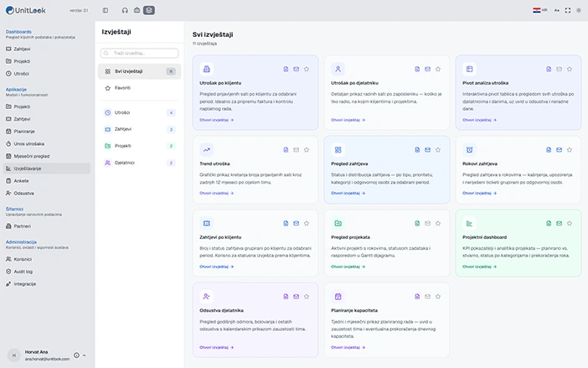Click the document export icon on Pregled projekata card
The height and width of the screenshot is (368, 588).
click(416, 223)
